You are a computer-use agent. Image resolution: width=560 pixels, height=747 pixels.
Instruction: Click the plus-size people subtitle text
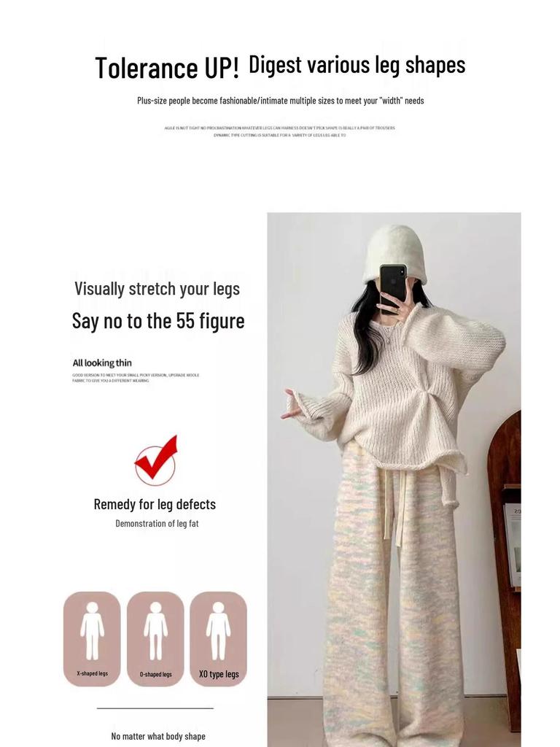click(x=281, y=101)
